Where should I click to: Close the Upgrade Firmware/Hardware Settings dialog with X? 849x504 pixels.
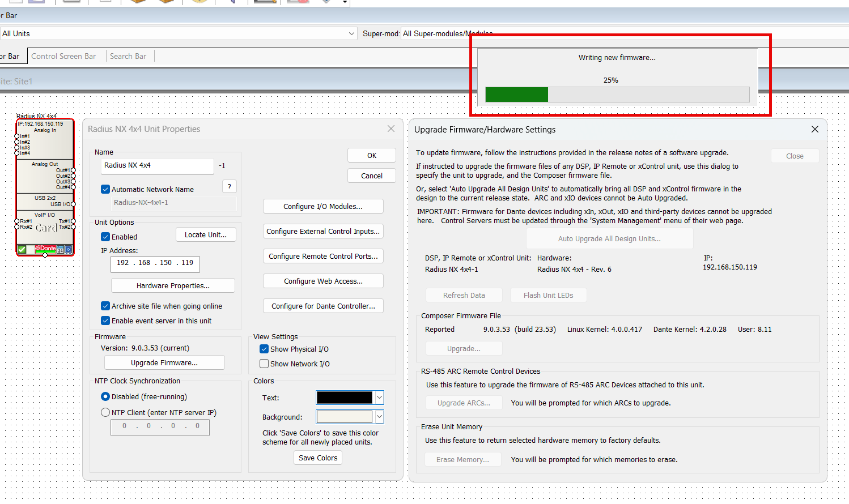coord(815,129)
